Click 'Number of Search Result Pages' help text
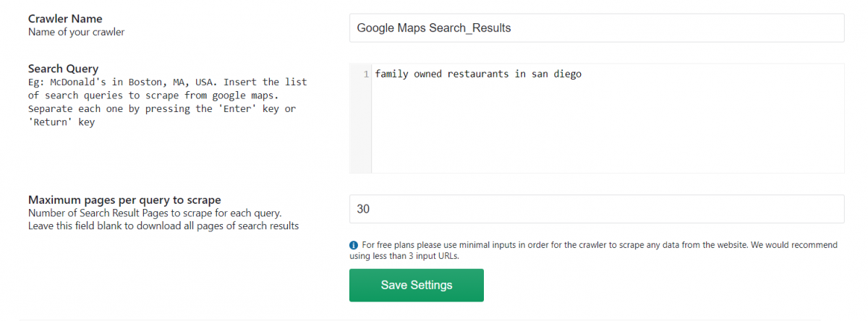Screen dimensions: 868x321 coord(154,213)
